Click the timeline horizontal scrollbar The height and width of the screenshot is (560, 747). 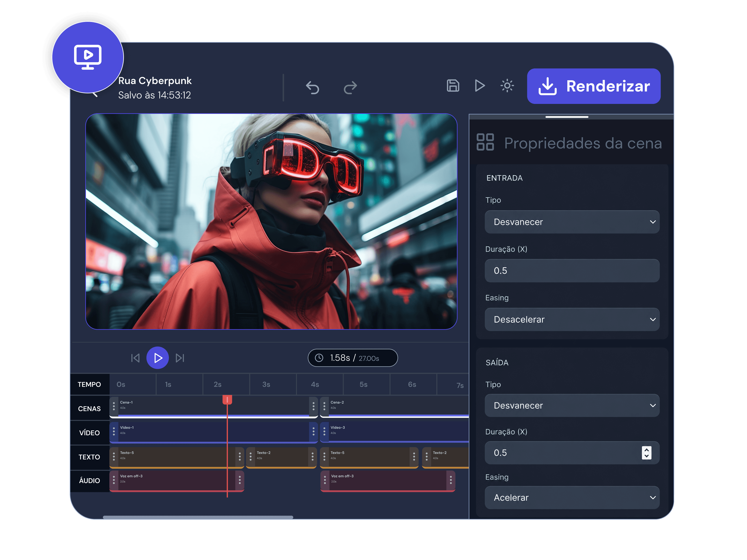[x=198, y=517]
